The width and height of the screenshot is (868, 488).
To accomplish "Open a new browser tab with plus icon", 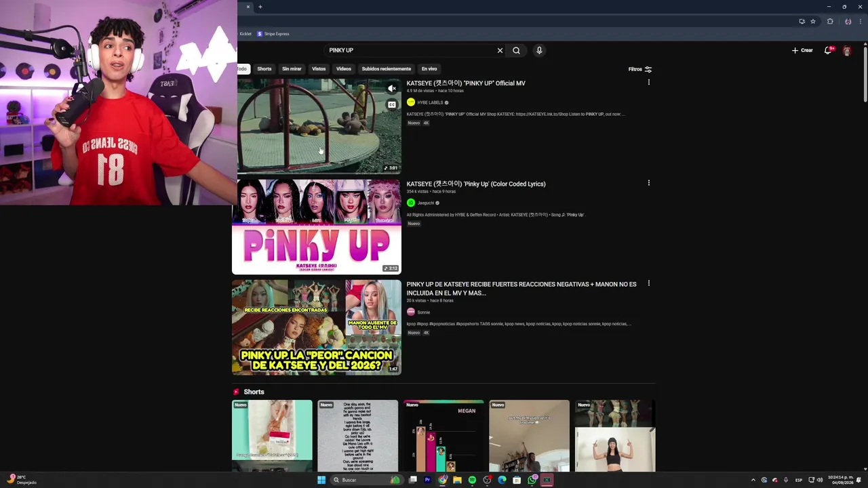I will coord(260,7).
